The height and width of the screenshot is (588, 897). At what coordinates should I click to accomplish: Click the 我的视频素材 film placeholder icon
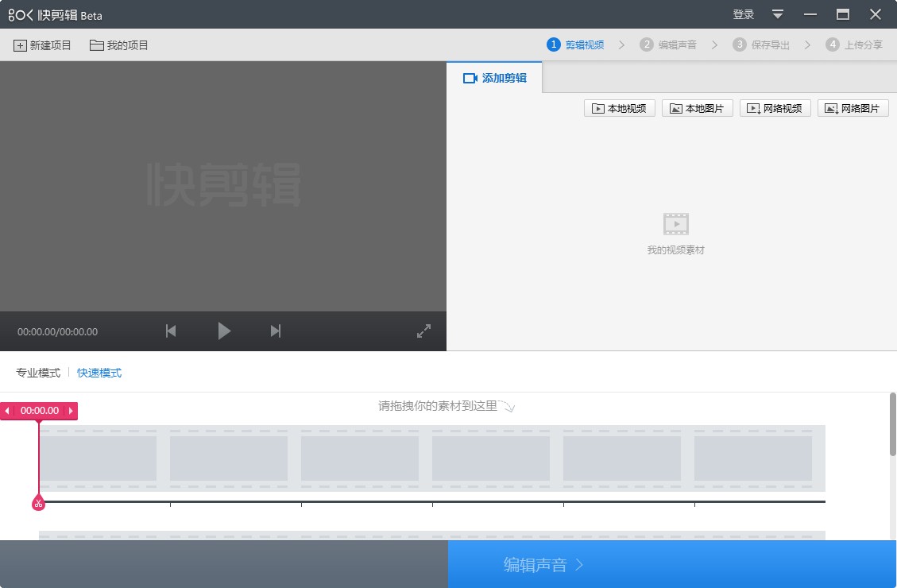675,223
